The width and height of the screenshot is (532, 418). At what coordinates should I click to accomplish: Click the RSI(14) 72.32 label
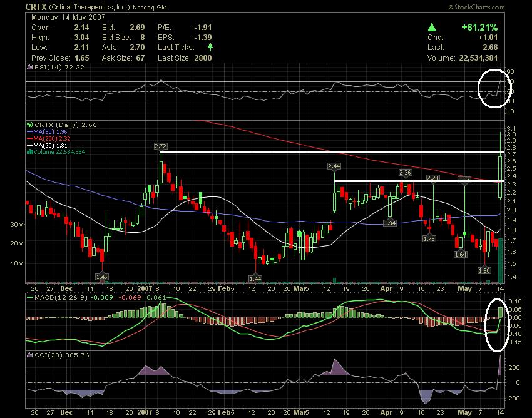click(59, 67)
